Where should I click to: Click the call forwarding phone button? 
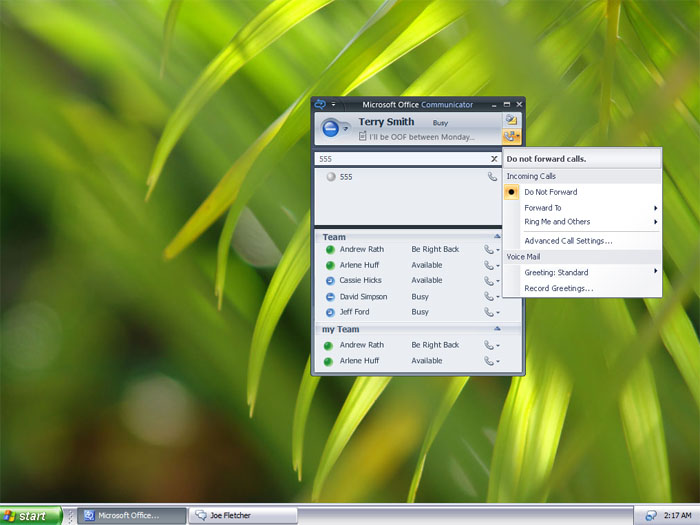(x=511, y=137)
